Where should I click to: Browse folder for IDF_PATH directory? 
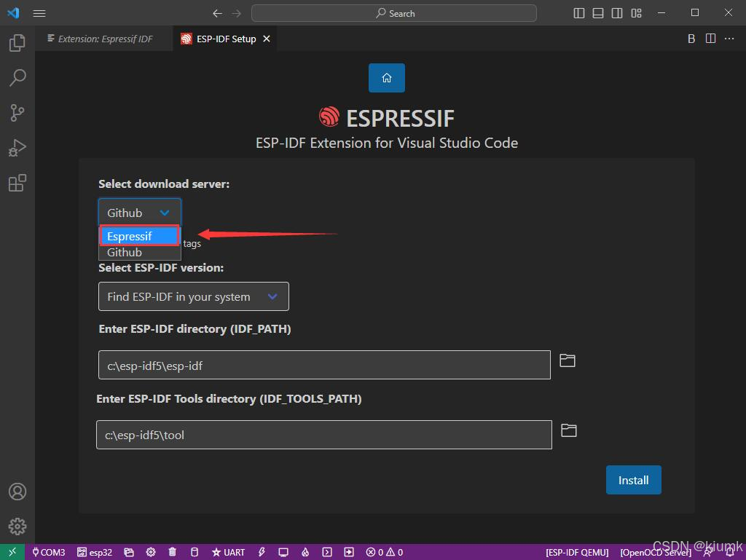click(x=567, y=360)
